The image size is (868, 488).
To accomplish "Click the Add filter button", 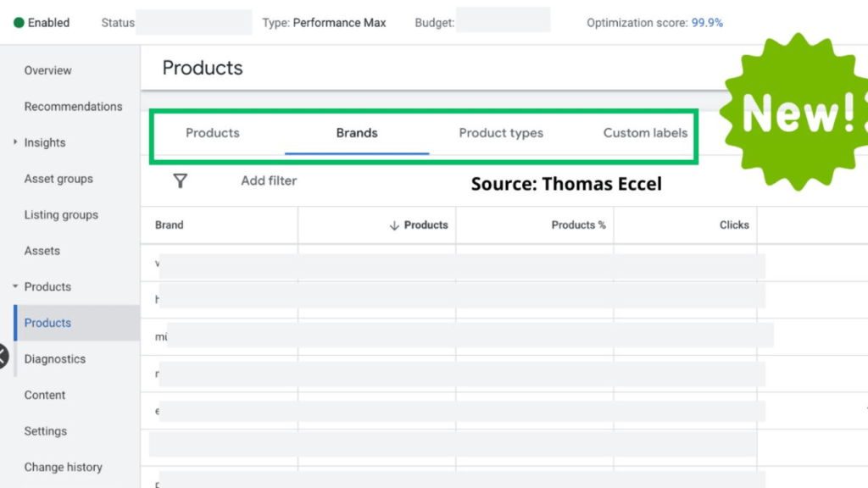I will coord(268,180).
